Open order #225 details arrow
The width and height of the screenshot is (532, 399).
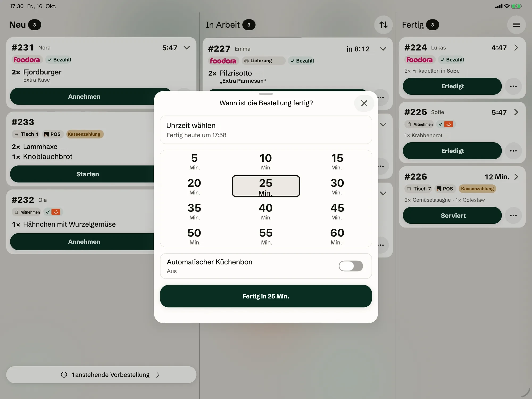[x=516, y=112]
